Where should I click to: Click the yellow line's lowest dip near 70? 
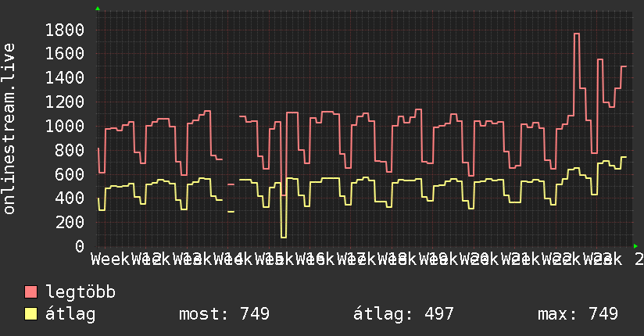(284, 237)
